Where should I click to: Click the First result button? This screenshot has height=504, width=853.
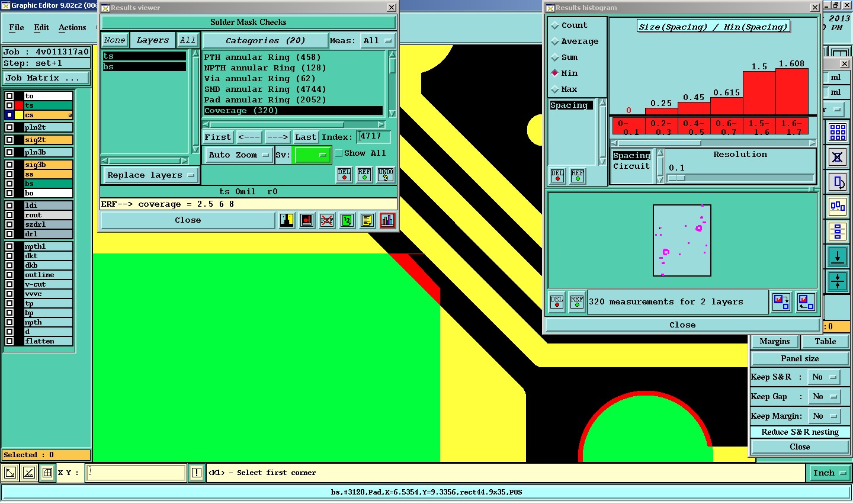pyautogui.click(x=218, y=137)
